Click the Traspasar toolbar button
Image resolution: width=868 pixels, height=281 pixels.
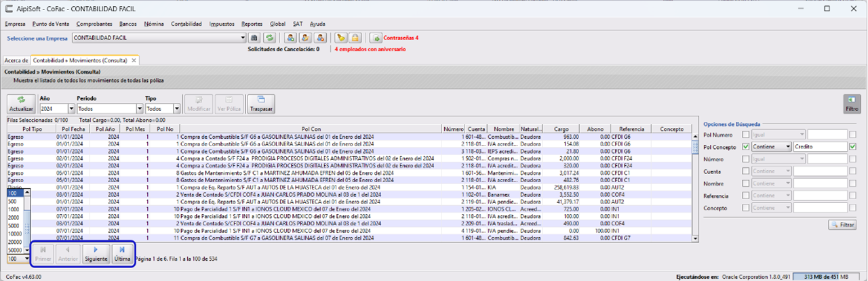pos(261,104)
